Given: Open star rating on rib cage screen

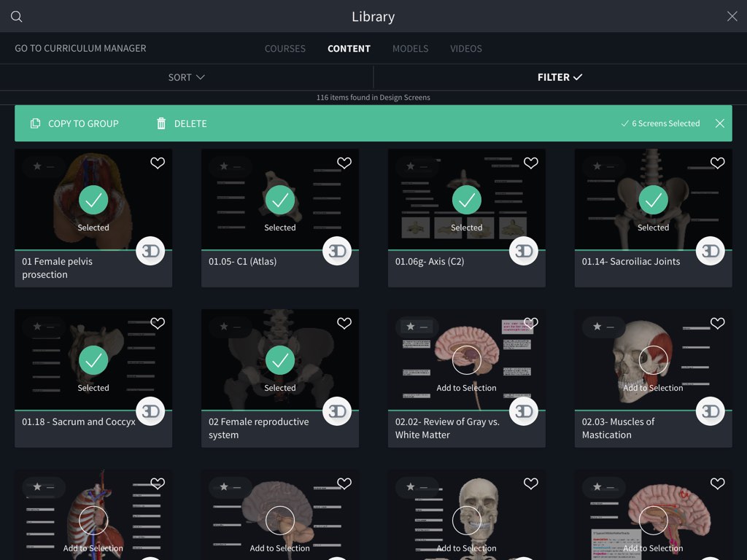Looking at the screenshot, I should [x=44, y=487].
